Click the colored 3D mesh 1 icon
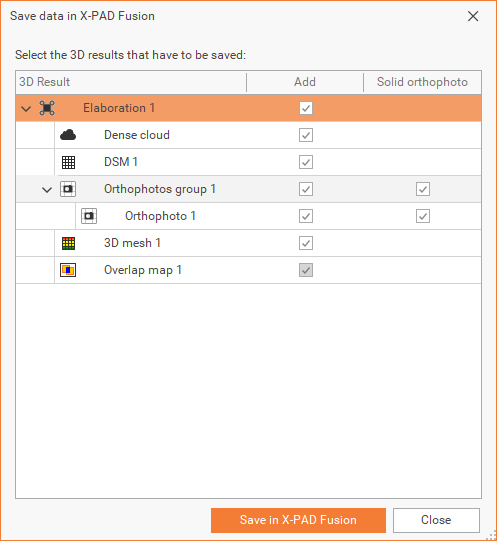Viewport: 497px width, 541px height. point(68,243)
